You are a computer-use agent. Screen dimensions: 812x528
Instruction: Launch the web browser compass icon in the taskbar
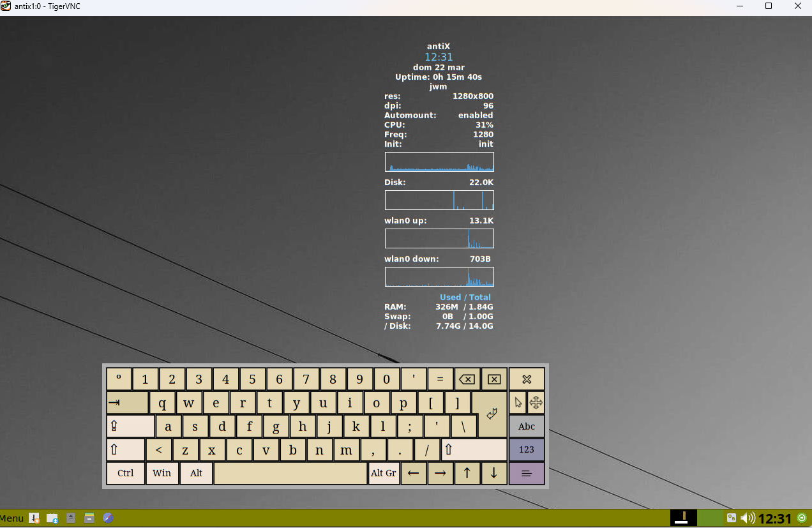(x=108, y=518)
